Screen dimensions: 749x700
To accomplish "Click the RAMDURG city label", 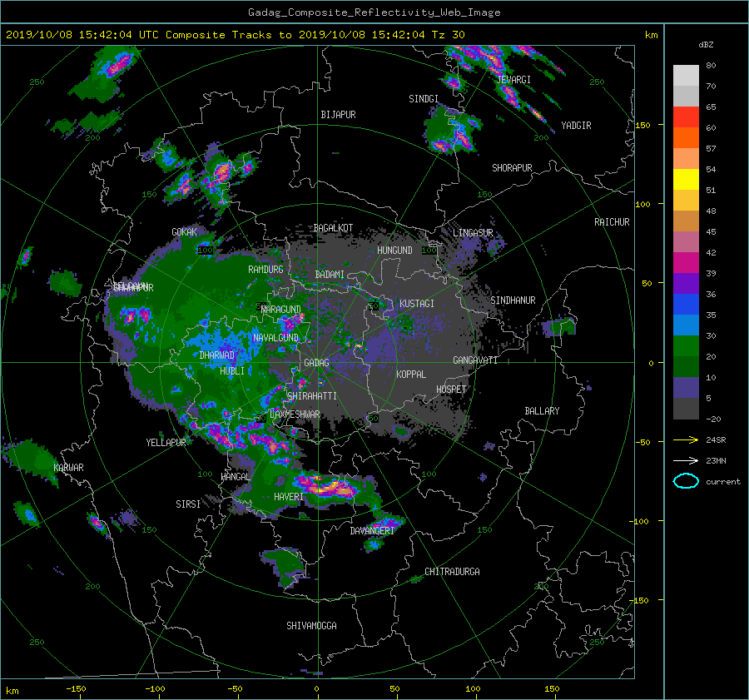I will click(265, 270).
